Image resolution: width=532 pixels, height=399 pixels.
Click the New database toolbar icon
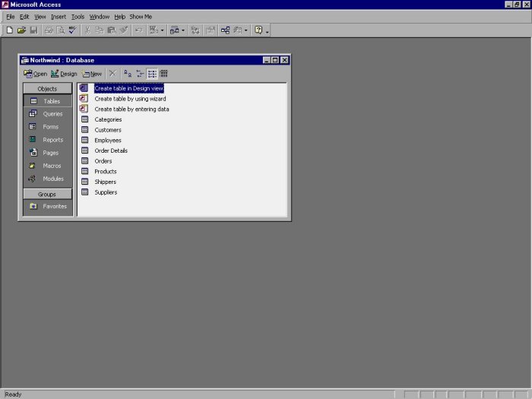[x=9, y=30]
